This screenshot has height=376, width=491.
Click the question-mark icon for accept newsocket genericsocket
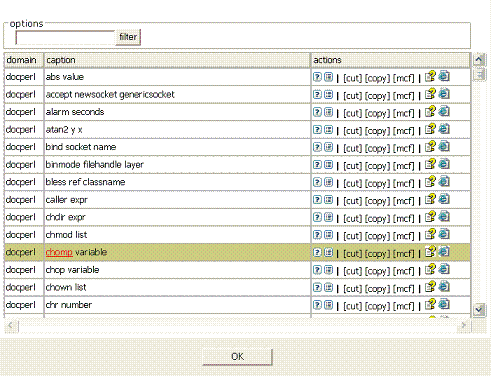coord(317,95)
